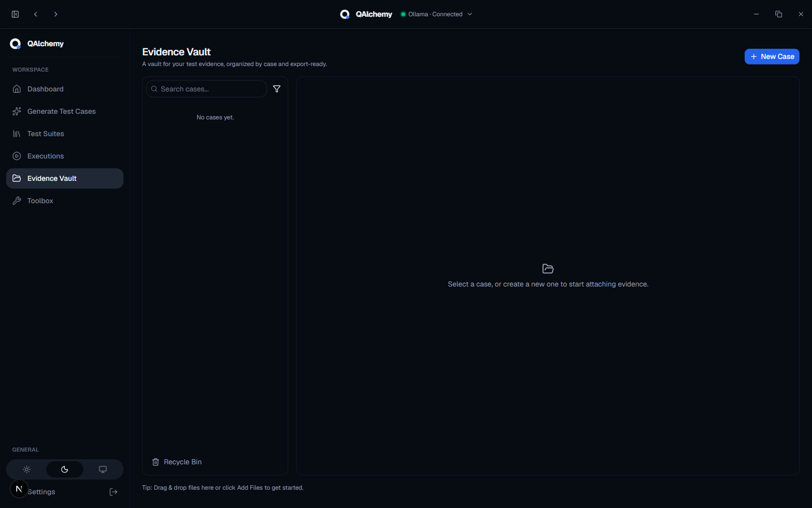Image resolution: width=812 pixels, height=508 pixels.
Task: Collapse the sidebar panel icon
Action: click(15, 14)
